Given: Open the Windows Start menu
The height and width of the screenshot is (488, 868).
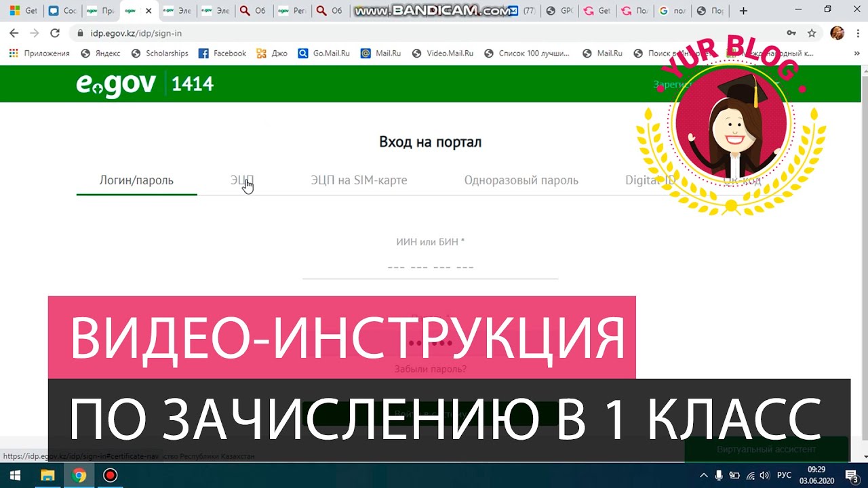Looking at the screenshot, I should click(x=16, y=475).
